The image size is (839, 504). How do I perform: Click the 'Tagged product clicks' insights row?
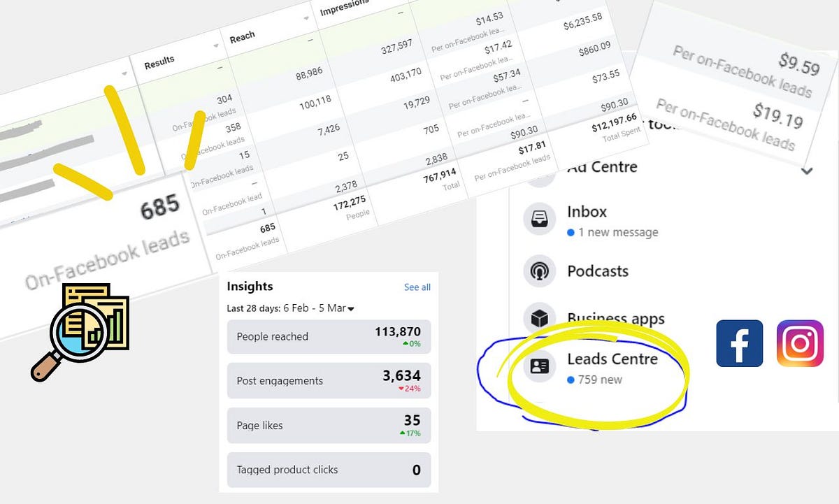click(329, 470)
